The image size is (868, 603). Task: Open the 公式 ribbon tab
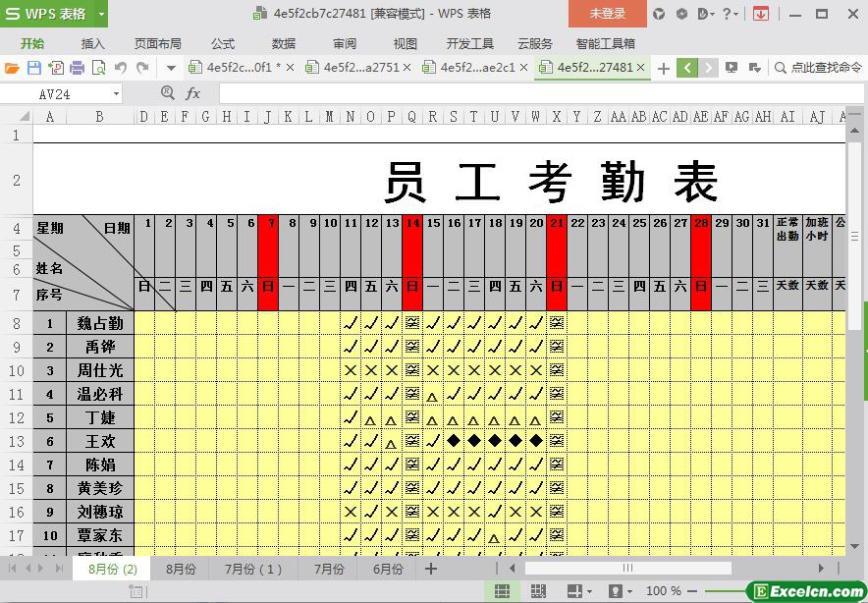pos(223,43)
